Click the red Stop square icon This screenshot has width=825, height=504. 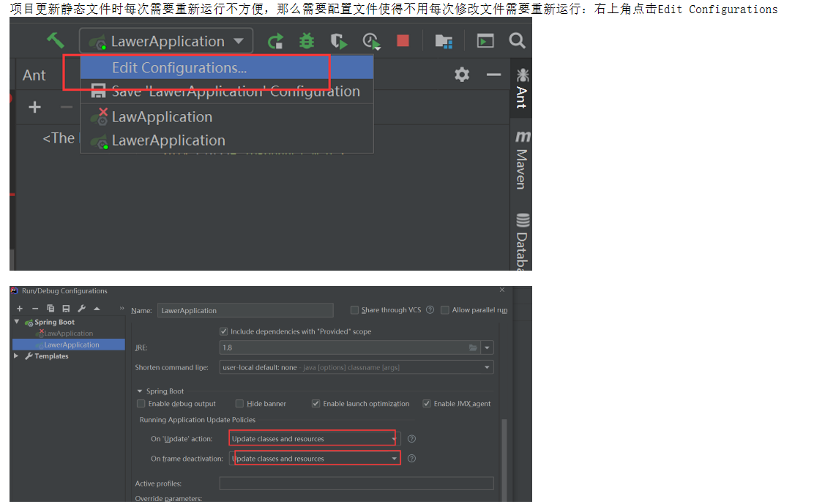point(403,41)
